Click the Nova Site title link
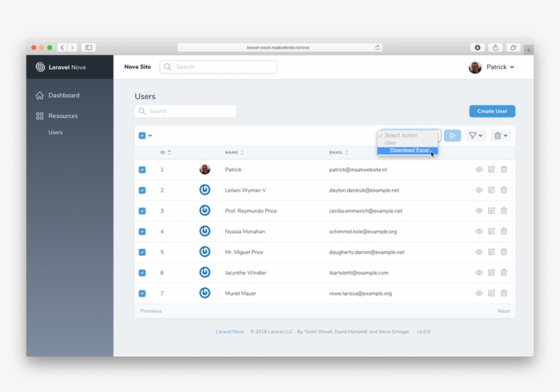This screenshot has width=560, height=392. (137, 67)
